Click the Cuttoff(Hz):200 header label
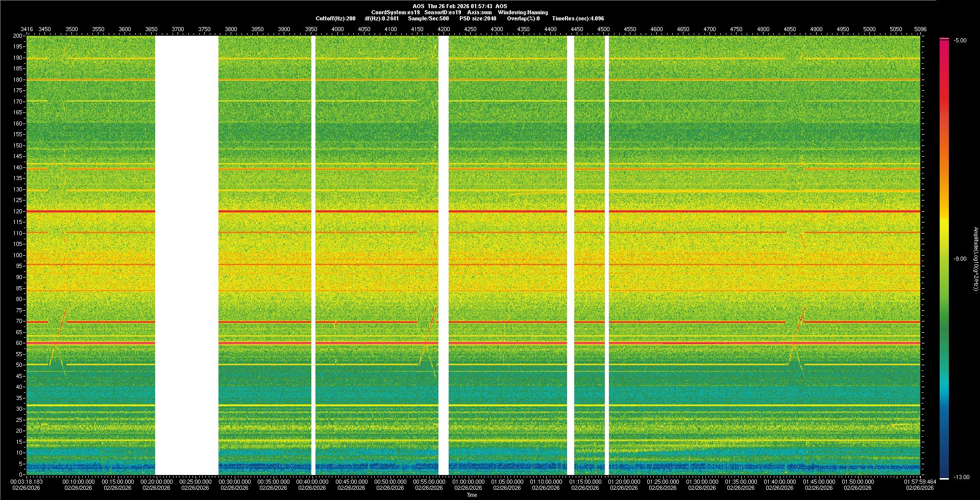The width and height of the screenshot is (980, 500). (x=335, y=19)
